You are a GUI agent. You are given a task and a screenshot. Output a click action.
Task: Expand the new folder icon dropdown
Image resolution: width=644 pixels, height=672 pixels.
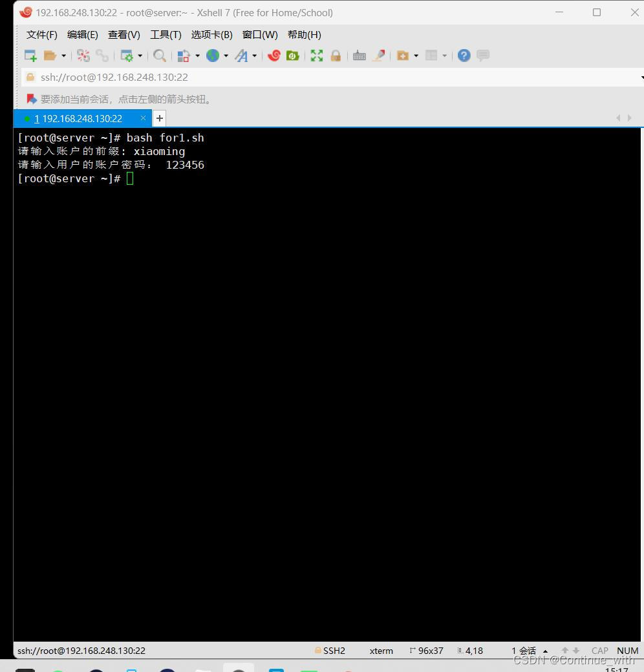[x=416, y=56]
